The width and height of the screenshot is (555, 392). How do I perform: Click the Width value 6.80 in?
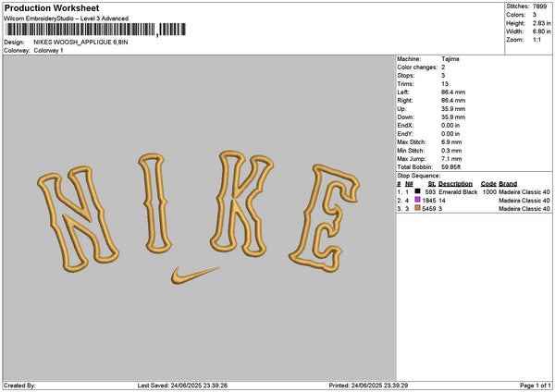(541, 31)
